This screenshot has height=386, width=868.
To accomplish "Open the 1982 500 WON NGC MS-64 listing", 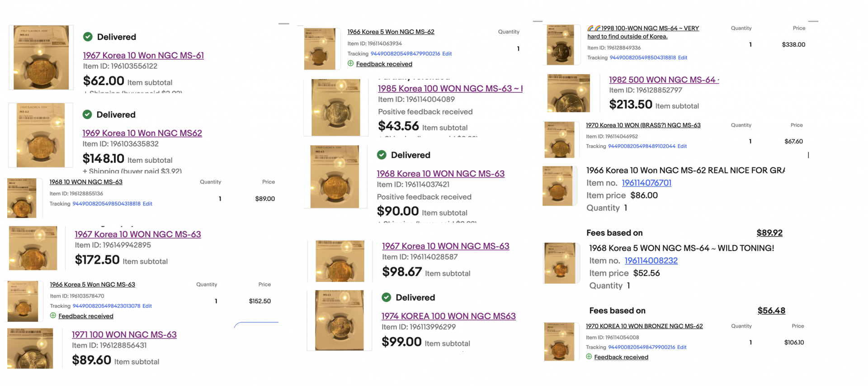I will pyautogui.click(x=663, y=80).
